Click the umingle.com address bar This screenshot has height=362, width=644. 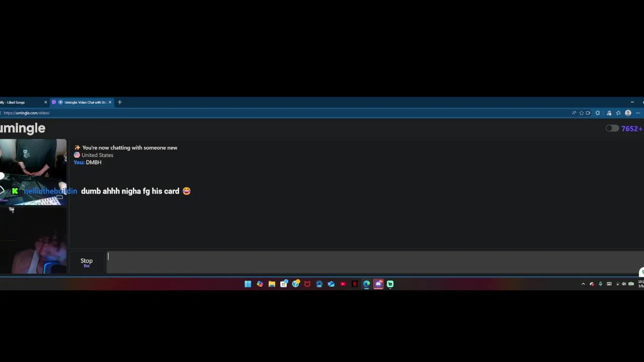[x=282, y=113]
